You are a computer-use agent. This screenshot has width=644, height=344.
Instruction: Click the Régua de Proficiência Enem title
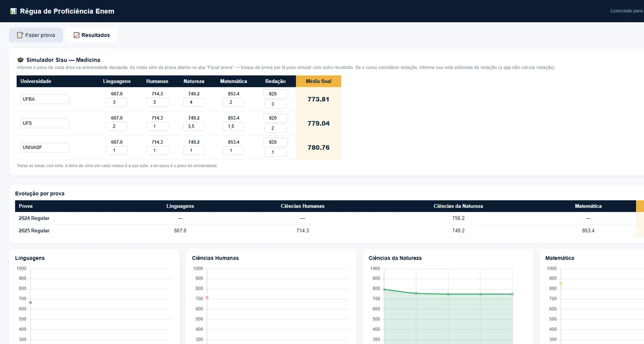coord(67,11)
